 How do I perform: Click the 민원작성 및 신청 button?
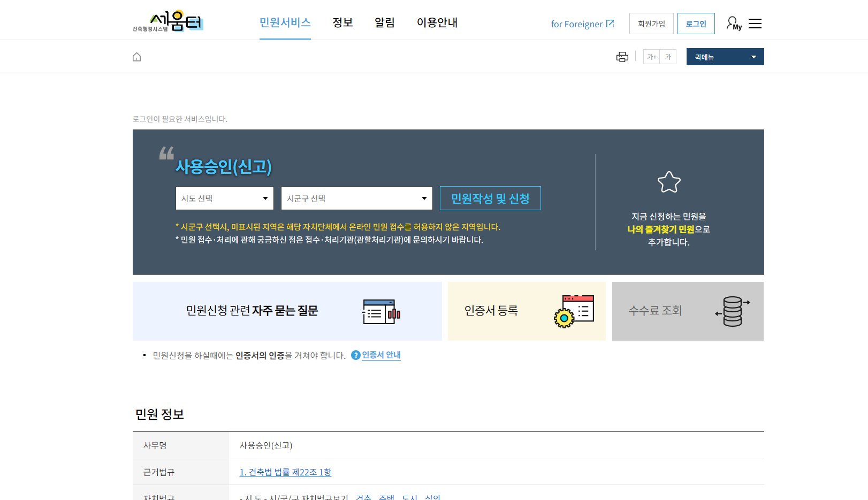[x=490, y=198]
